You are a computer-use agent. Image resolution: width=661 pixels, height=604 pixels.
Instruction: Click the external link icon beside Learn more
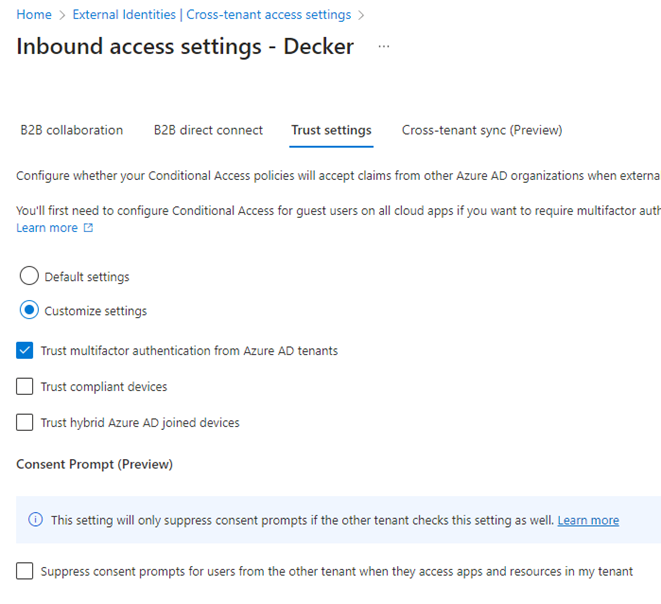click(x=88, y=228)
